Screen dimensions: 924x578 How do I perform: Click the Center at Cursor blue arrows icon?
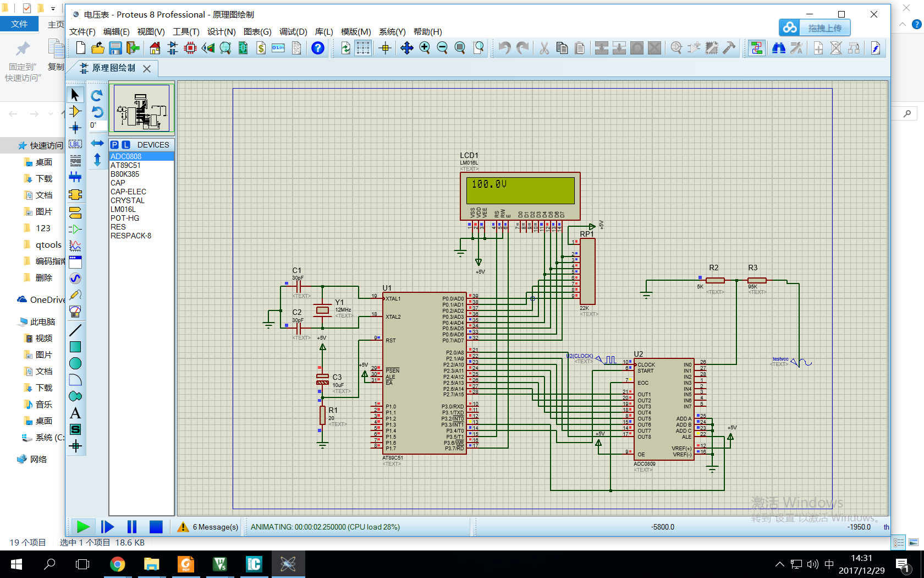point(407,48)
